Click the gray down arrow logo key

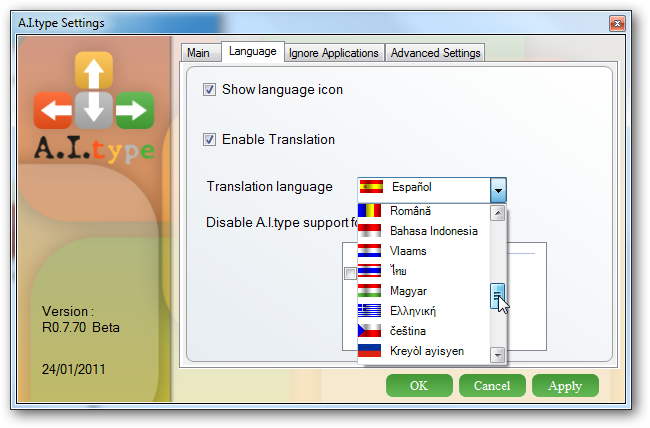click(x=94, y=110)
